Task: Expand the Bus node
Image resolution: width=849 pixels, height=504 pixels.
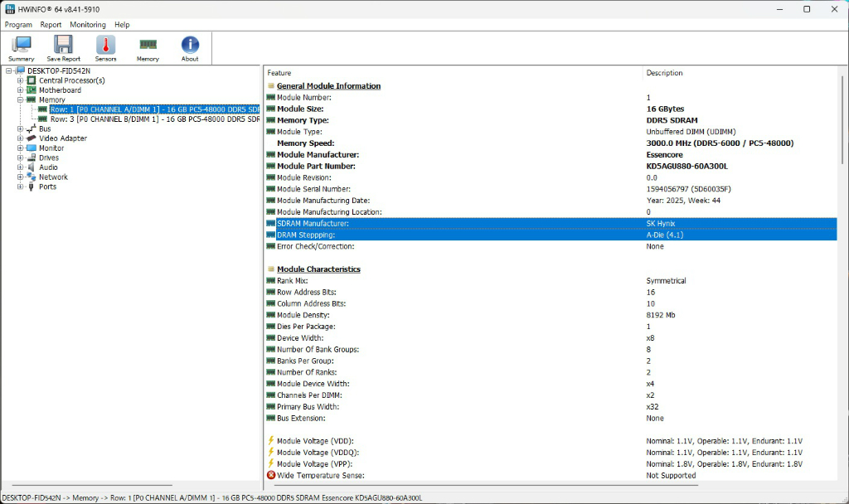Action: [20, 128]
